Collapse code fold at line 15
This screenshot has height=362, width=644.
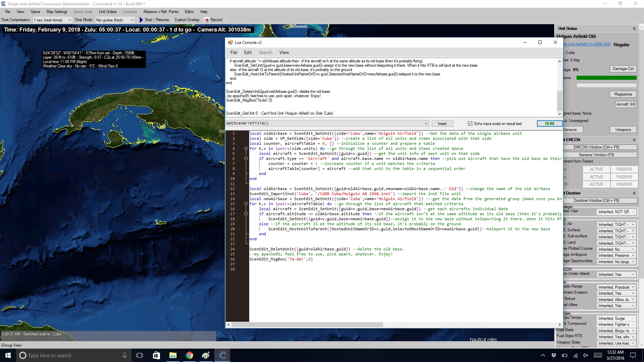click(x=246, y=204)
